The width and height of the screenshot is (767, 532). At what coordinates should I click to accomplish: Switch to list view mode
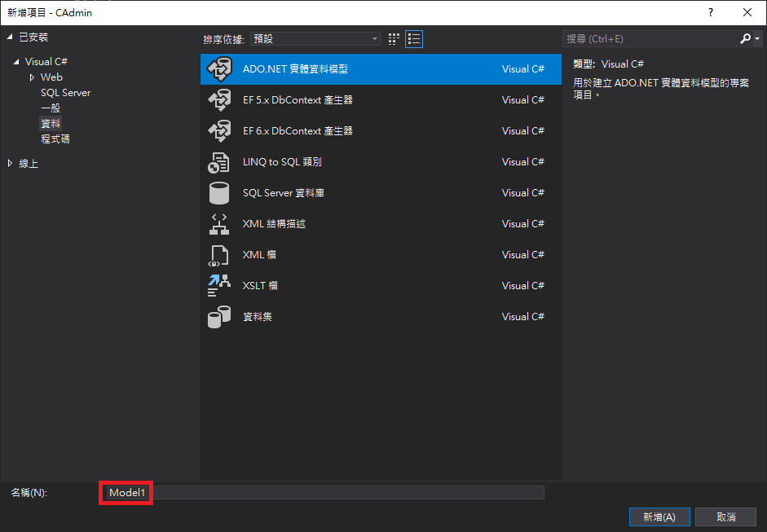pyautogui.click(x=413, y=38)
